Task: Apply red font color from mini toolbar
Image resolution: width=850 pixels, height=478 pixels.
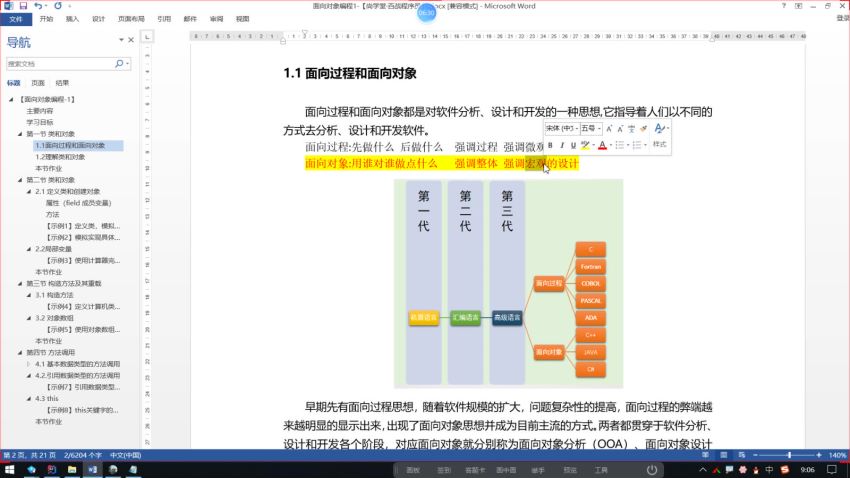Action: [602, 145]
